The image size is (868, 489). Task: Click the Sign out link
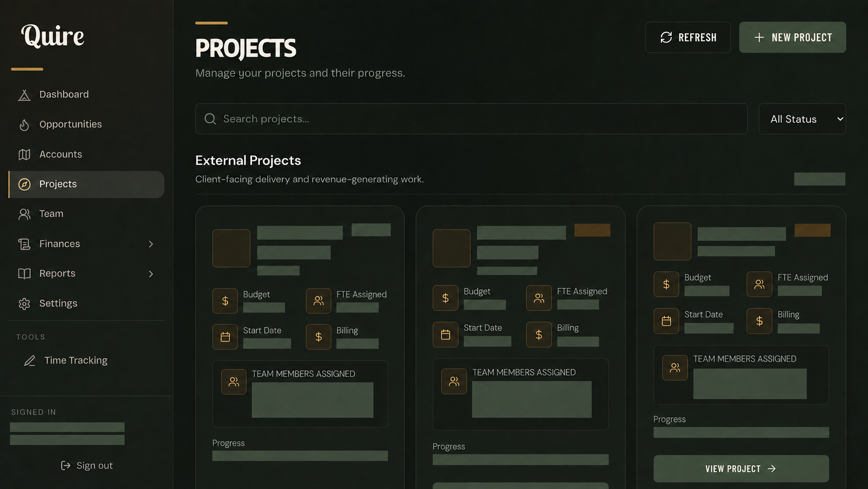coord(87,466)
